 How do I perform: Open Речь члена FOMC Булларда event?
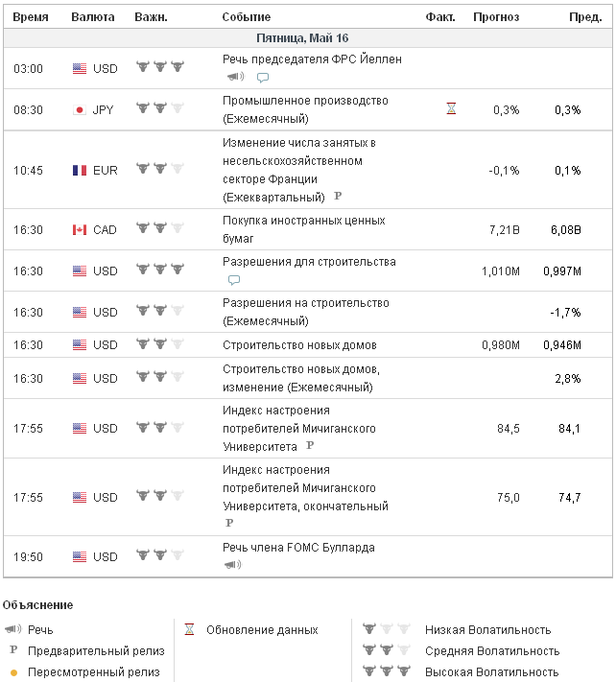click(x=298, y=548)
